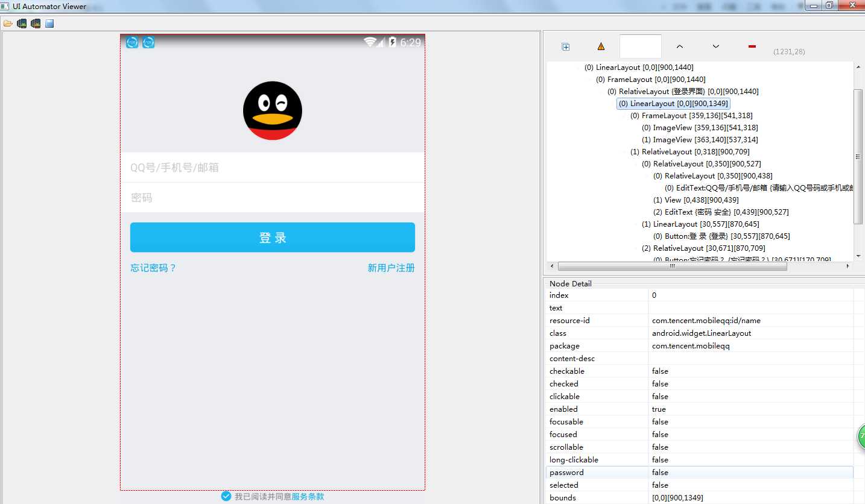Click the class value android.widget.LinearLayout
Image resolution: width=865 pixels, height=504 pixels.
pyautogui.click(x=702, y=333)
